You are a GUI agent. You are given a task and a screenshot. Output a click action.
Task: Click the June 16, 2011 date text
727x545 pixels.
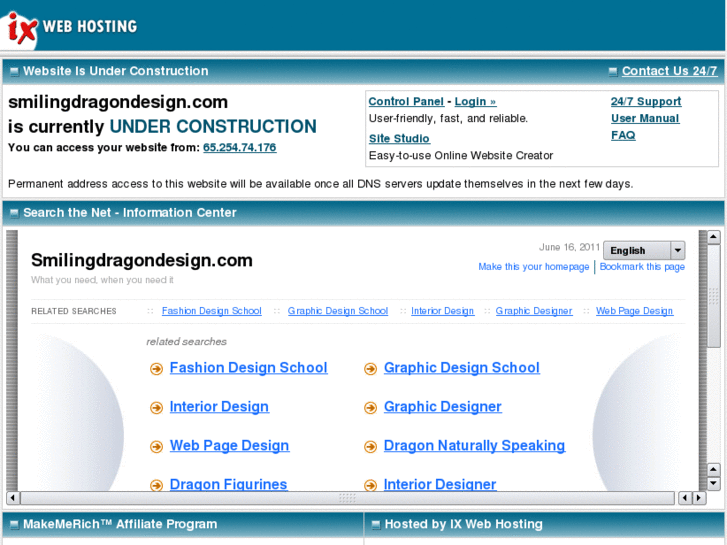569,247
